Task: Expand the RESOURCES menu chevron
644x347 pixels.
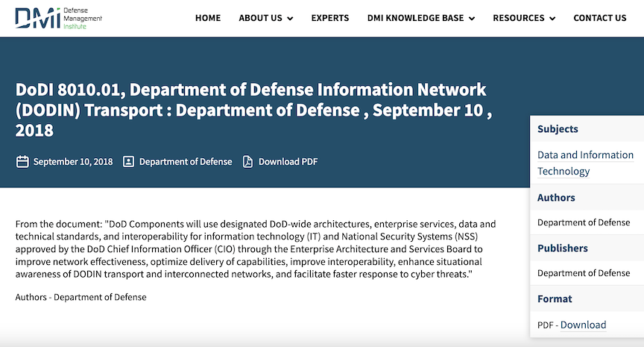Action: (552, 19)
